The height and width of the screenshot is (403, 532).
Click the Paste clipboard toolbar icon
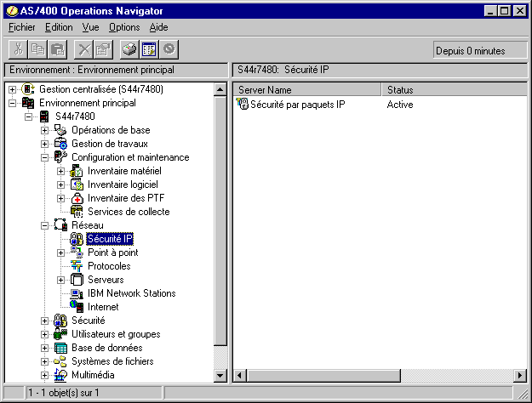coord(57,49)
